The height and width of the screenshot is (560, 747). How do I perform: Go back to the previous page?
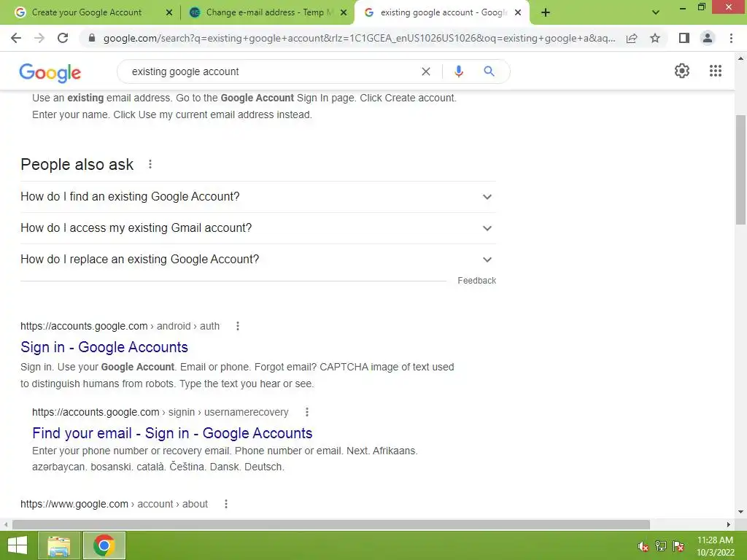tap(16, 38)
